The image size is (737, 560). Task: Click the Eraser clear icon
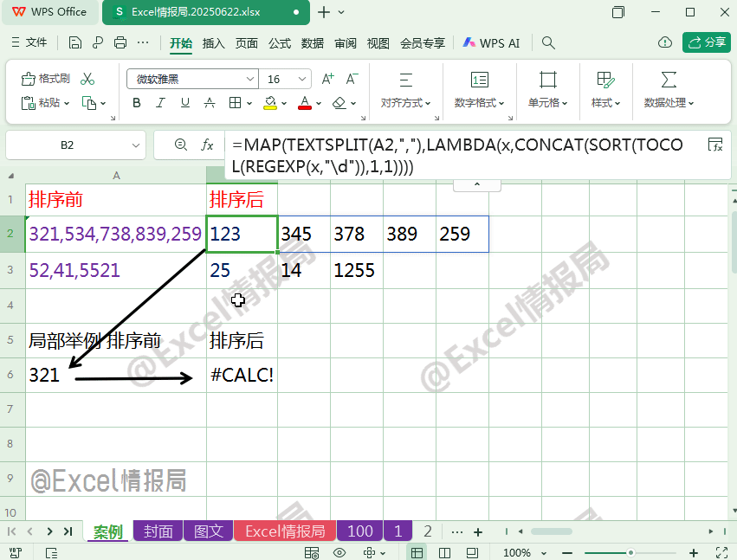339,102
